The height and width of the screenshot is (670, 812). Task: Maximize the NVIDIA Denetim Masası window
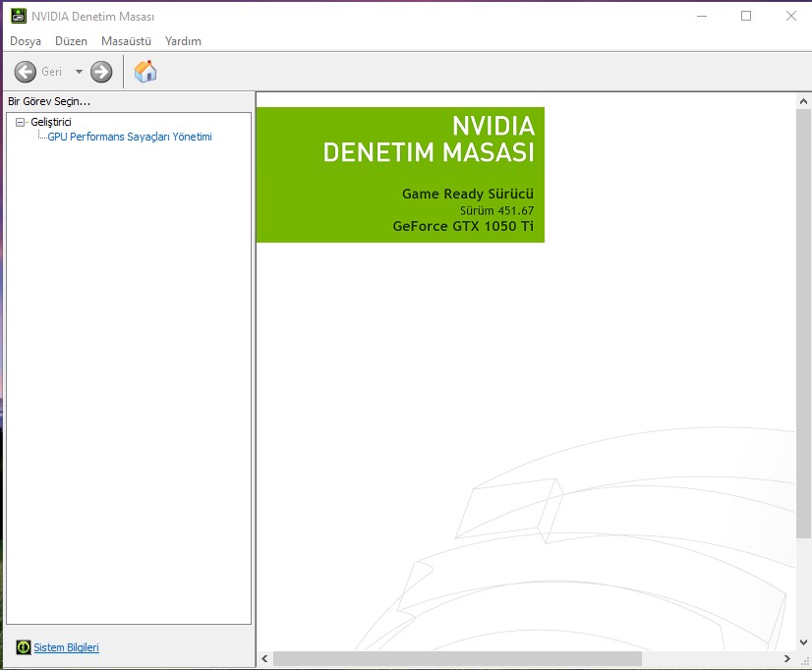746,16
